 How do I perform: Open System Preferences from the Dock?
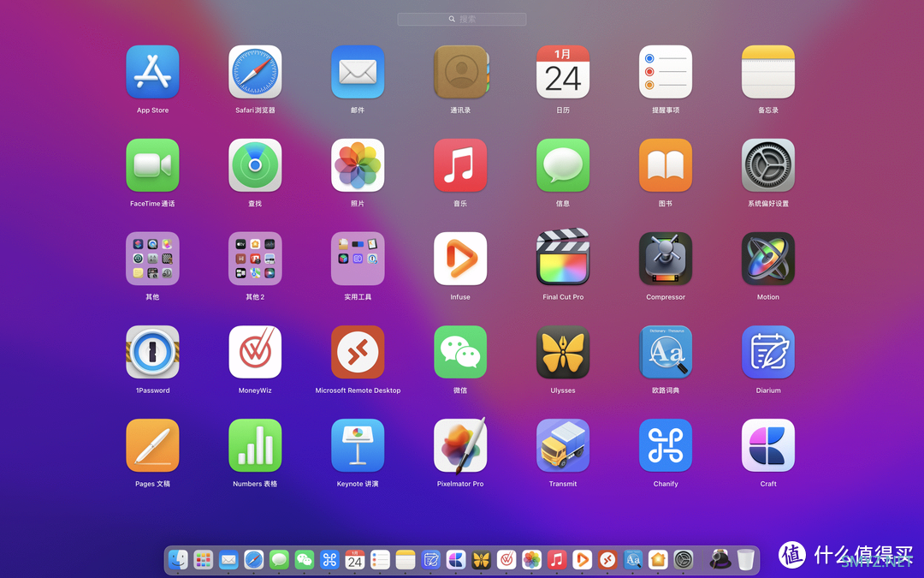684,559
